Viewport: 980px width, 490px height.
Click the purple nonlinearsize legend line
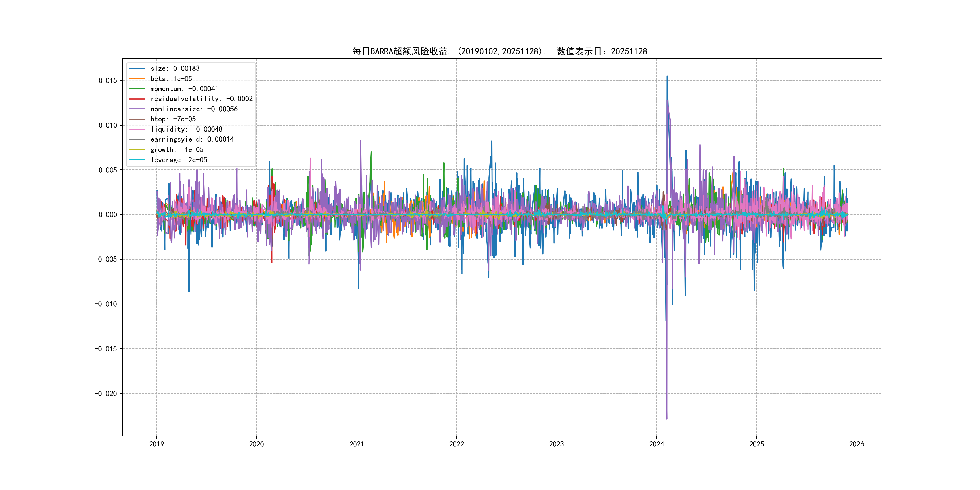click(137, 109)
